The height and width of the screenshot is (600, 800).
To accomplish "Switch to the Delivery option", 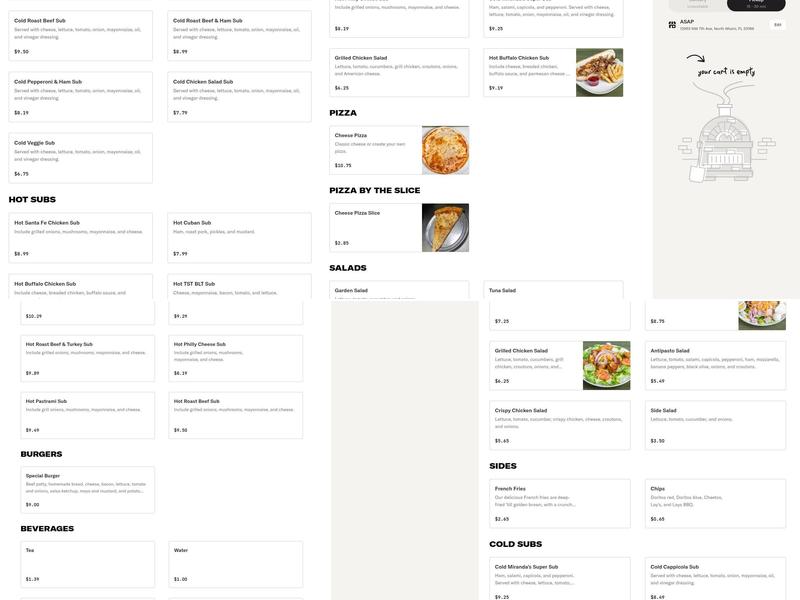I will coord(697,3).
